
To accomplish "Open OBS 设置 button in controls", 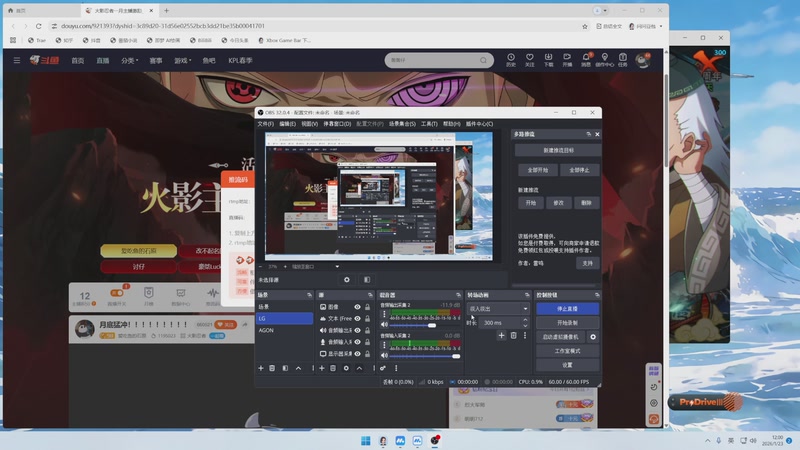I will pyautogui.click(x=567, y=365).
